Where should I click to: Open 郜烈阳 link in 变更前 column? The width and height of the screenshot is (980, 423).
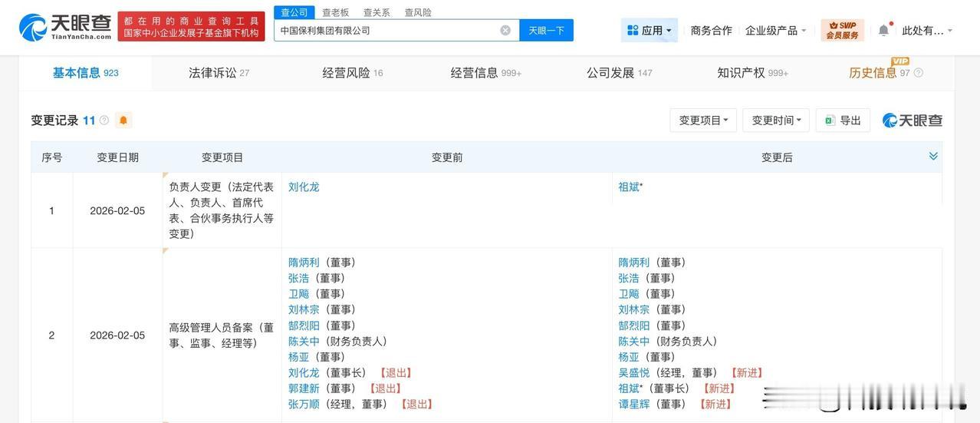304,326
